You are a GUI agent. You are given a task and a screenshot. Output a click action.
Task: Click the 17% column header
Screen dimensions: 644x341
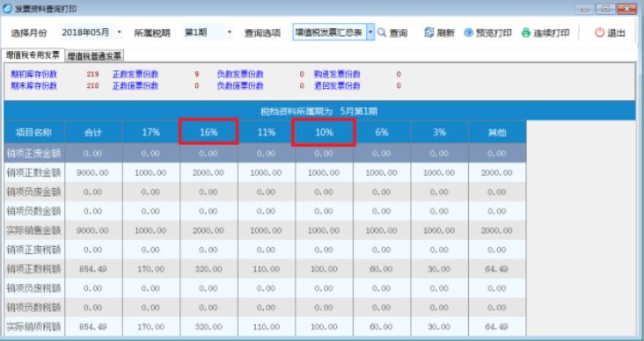point(150,132)
